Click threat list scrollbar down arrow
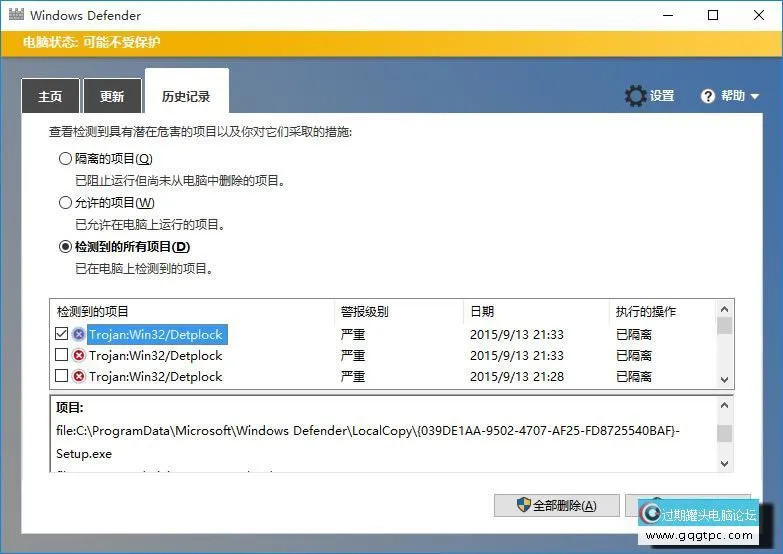This screenshot has width=783, height=554. [725, 380]
